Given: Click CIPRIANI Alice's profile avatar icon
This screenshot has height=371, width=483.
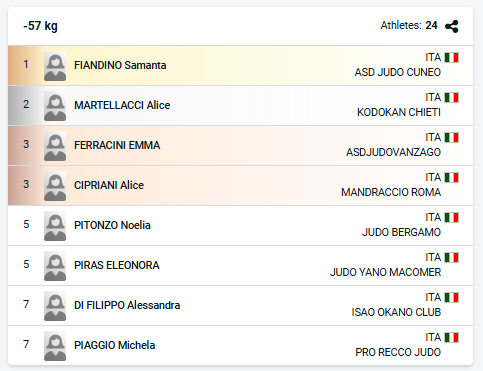Looking at the screenshot, I should [x=55, y=186].
